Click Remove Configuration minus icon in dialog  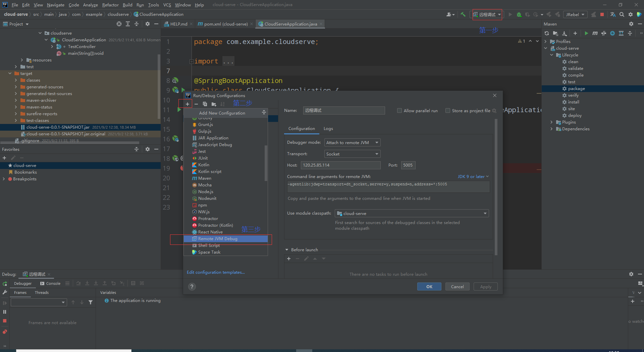click(x=196, y=104)
